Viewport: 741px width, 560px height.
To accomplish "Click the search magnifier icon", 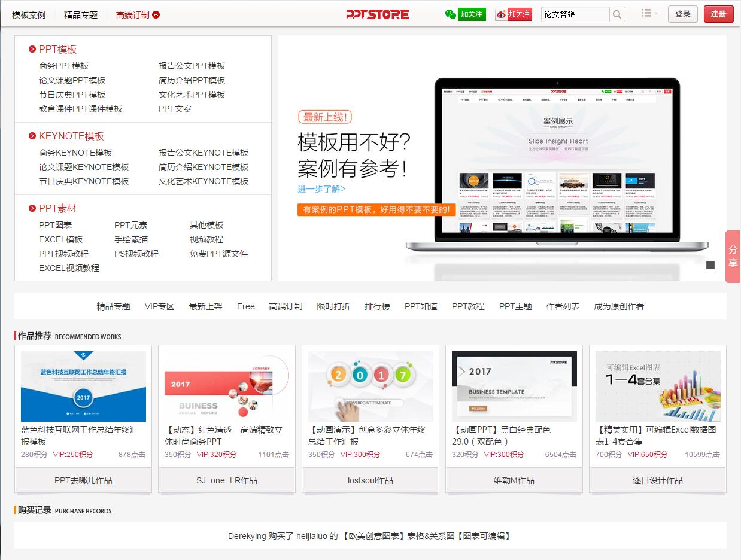I will pos(617,14).
